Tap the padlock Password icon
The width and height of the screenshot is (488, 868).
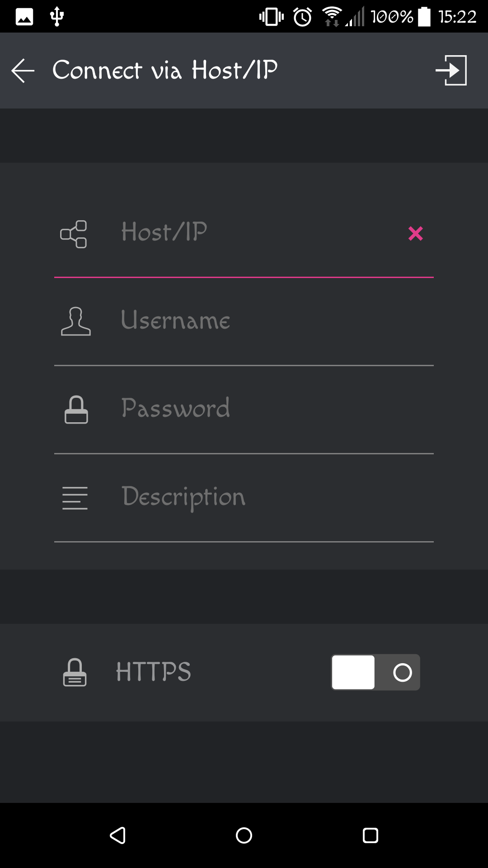coord(76,410)
